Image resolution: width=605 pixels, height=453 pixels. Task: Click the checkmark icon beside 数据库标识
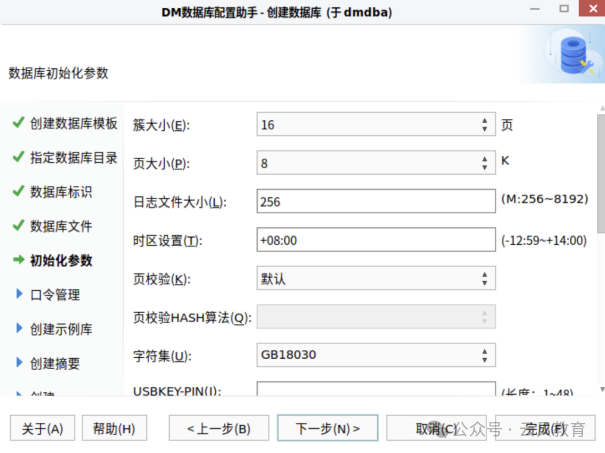point(19,191)
